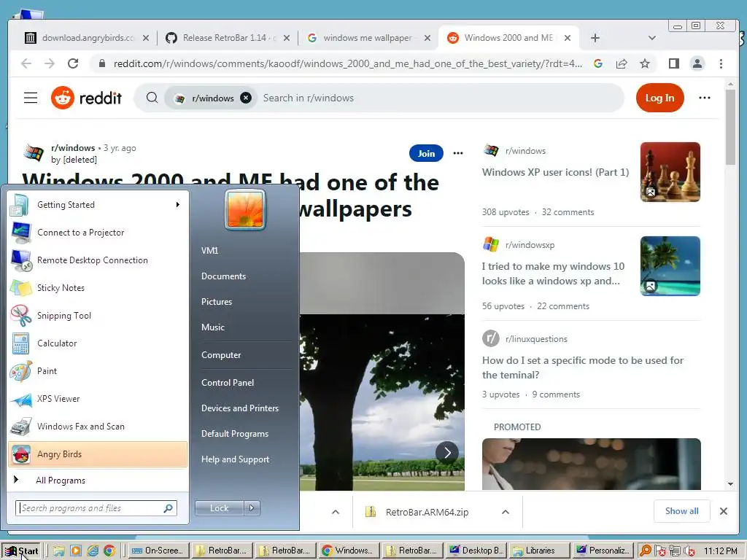Switch to windows me wallpaper tab
The width and height of the screenshot is (747, 560).
[x=369, y=38]
